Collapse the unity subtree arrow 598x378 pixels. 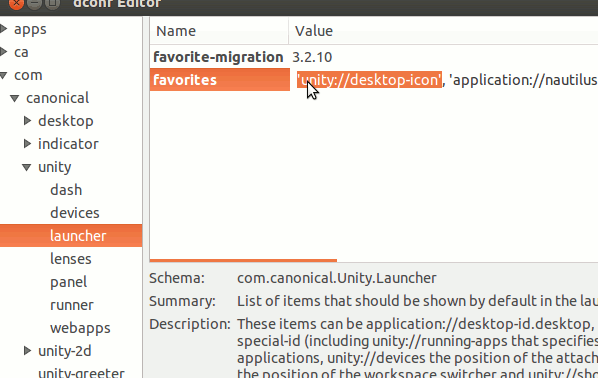point(27,167)
